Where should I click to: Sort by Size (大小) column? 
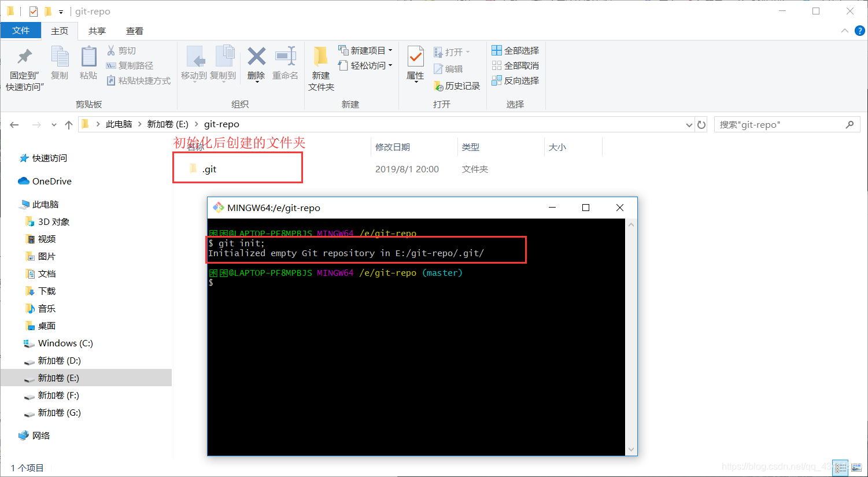point(557,147)
